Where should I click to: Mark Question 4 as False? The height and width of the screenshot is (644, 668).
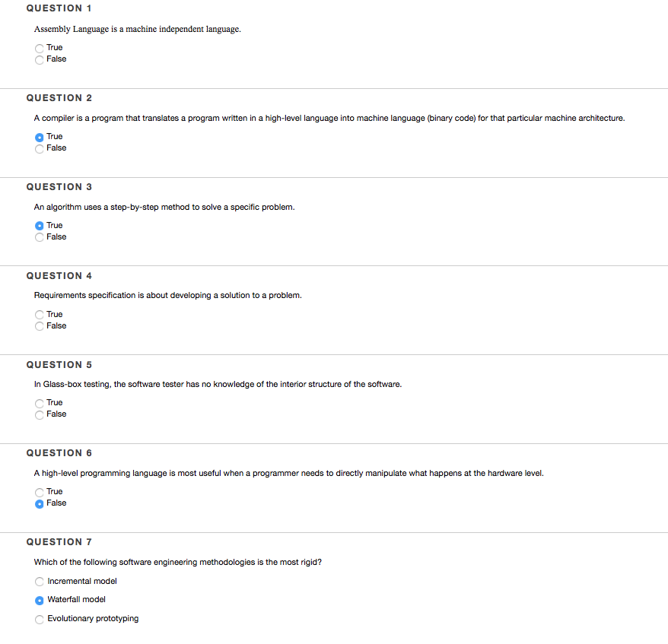[x=40, y=326]
